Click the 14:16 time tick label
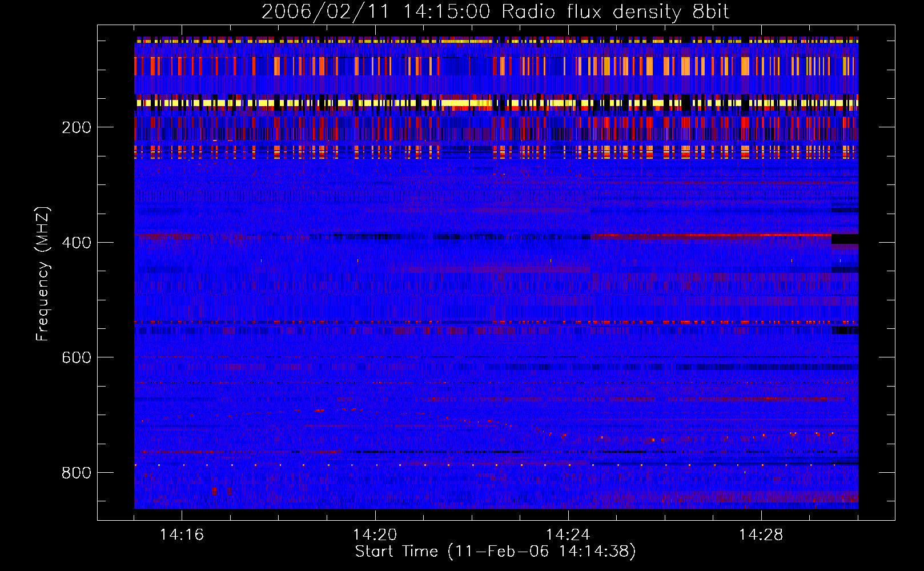 [x=182, y=534]
